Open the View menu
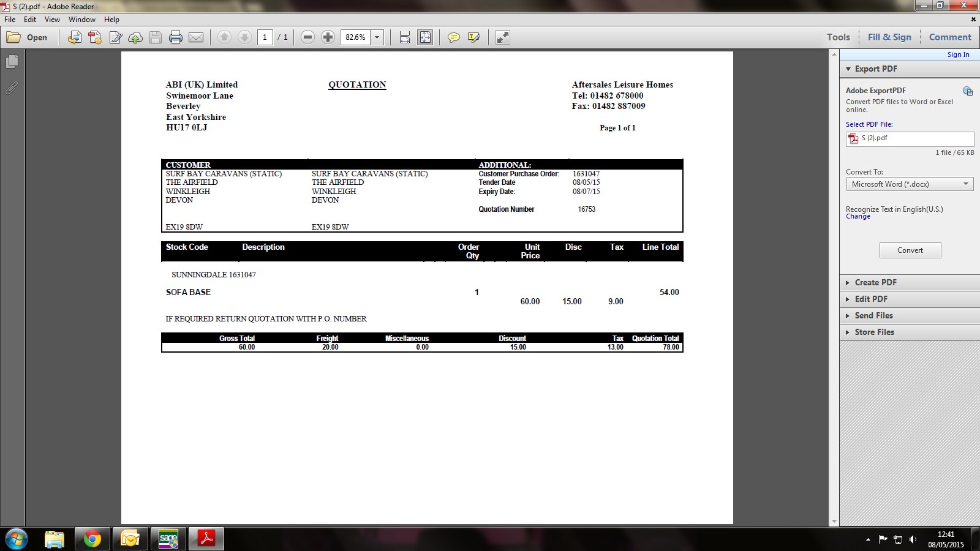Image resolution: width=980 pixels, height=551 pixels. [x=53, y=20]
